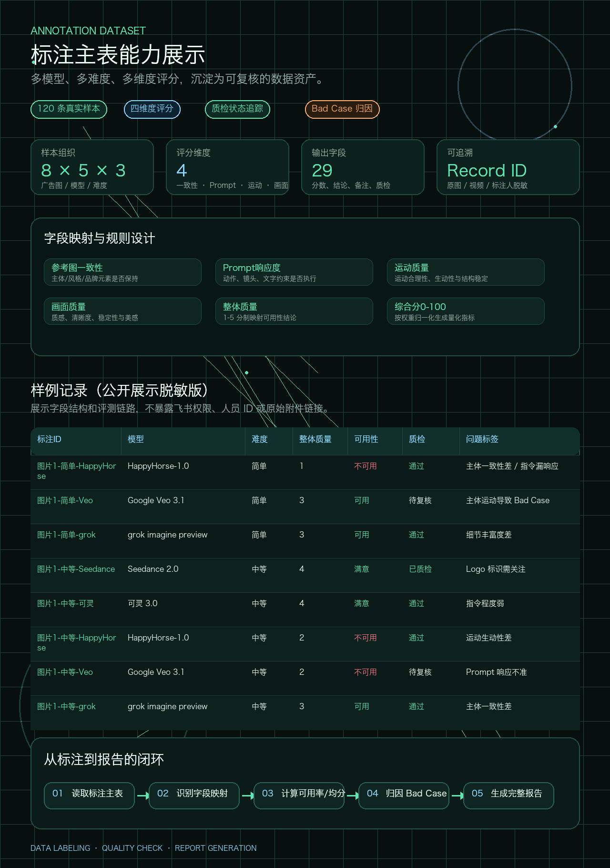Open the 输出字段 29 card
The image size is (610, 868).
pyautogui.click(x=363, y=167)
